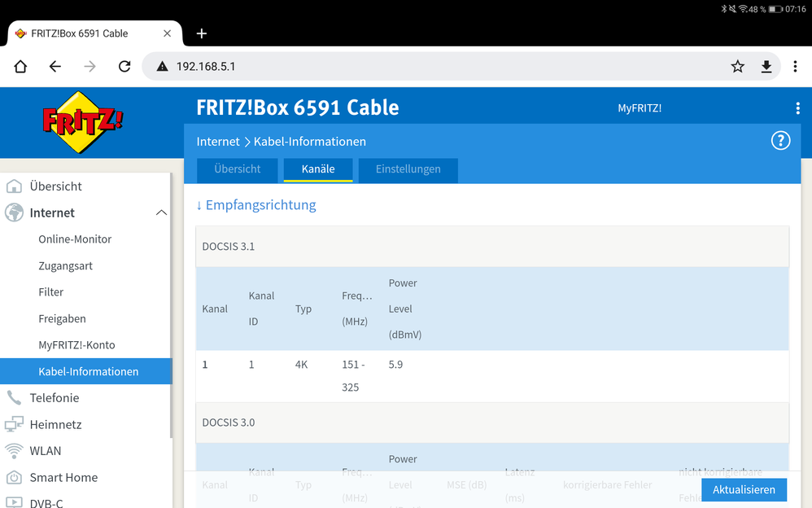
Task: Click the Power Level (dBmV) column header
Action: click(405, 309)
